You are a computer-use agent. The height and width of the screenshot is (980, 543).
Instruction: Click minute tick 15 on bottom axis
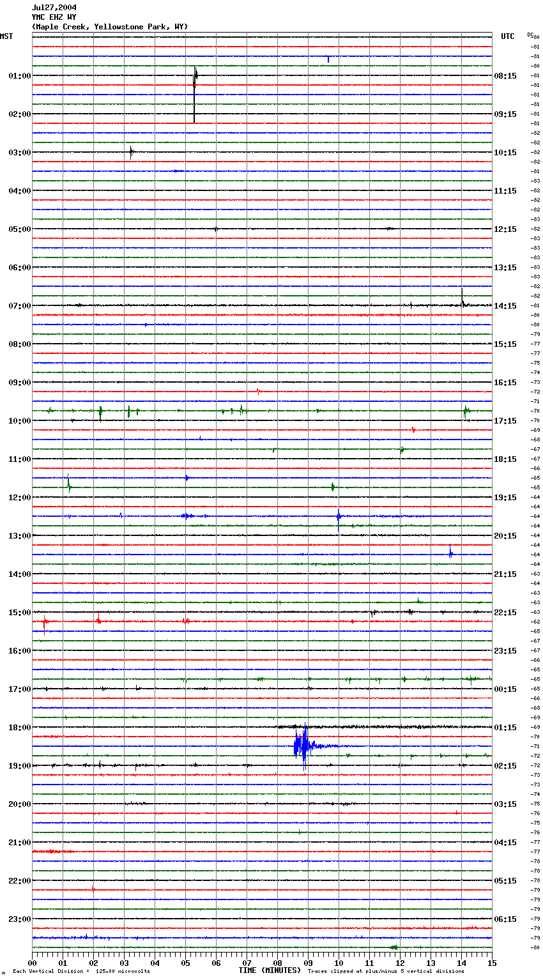click(x=492, y=963)
